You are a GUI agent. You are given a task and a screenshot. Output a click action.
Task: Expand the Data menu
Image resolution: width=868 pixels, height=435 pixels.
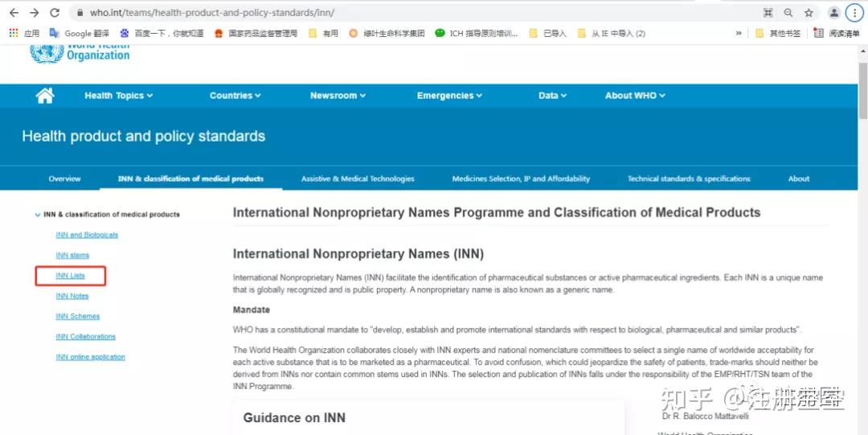click(552, 96)
